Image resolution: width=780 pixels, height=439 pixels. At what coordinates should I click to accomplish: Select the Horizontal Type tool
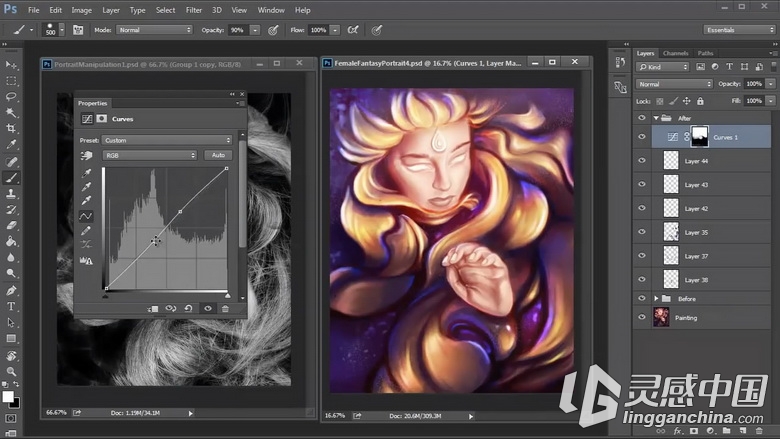point(11,306)
